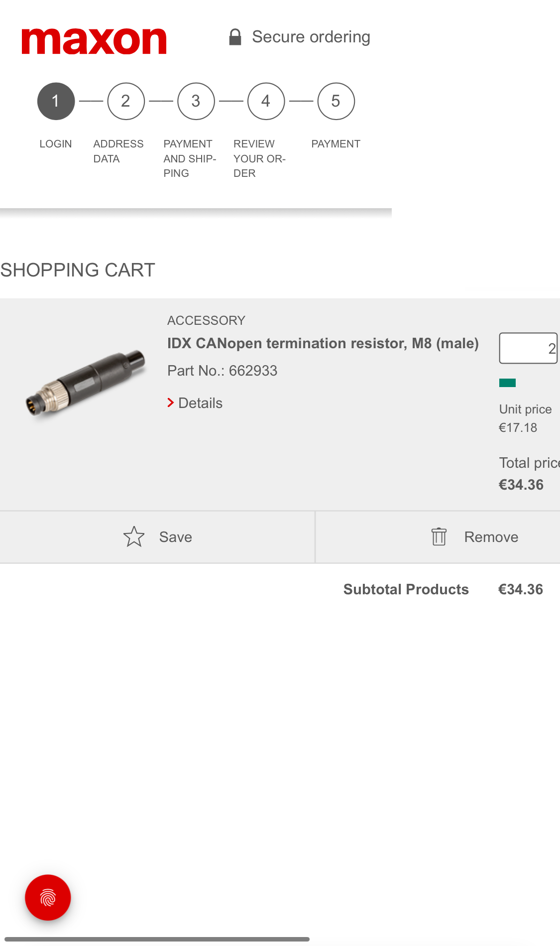Open IDX CANopen termination resistor title link
The height and width of the screenshot is (946, 560).
tap(323, 343)
